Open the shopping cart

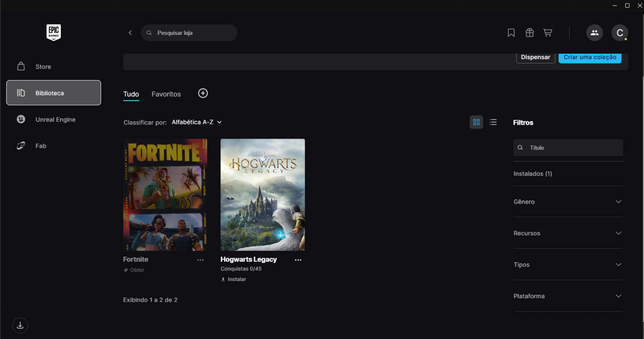point(548,33)
